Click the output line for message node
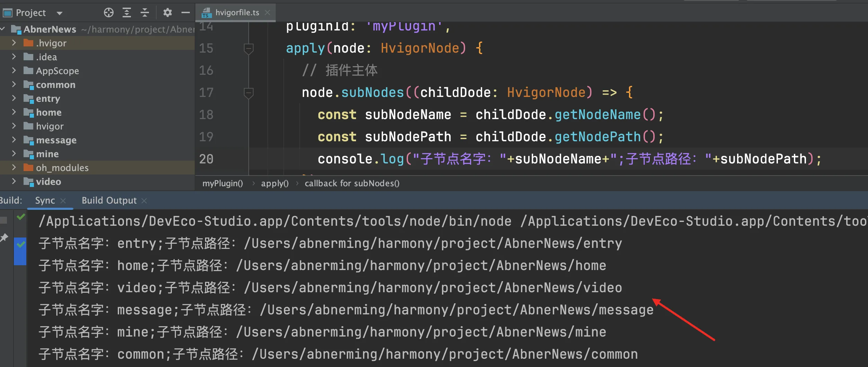Image resolution: width=868 pixels, height=367 pixels. point(346,310)
